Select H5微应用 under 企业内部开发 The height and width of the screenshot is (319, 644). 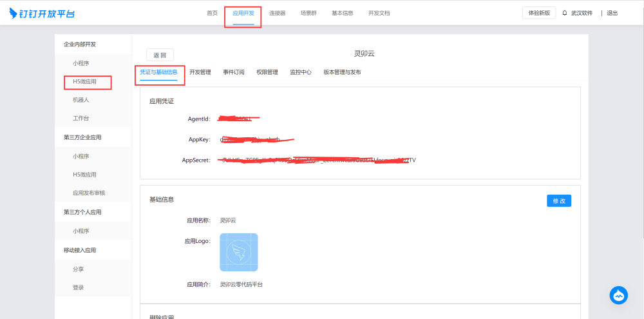point(84,82)
